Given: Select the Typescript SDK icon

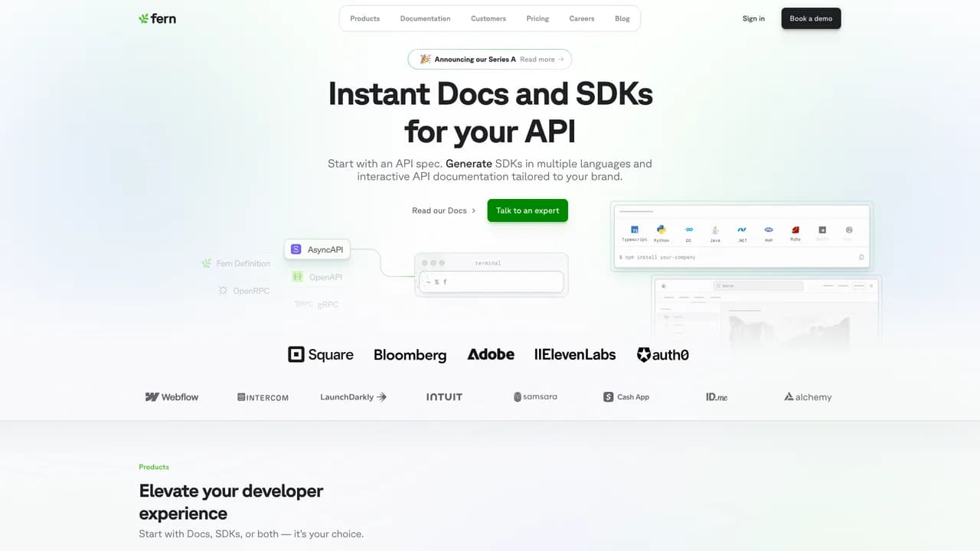Looking at the screenshot, I should point(634,230).
